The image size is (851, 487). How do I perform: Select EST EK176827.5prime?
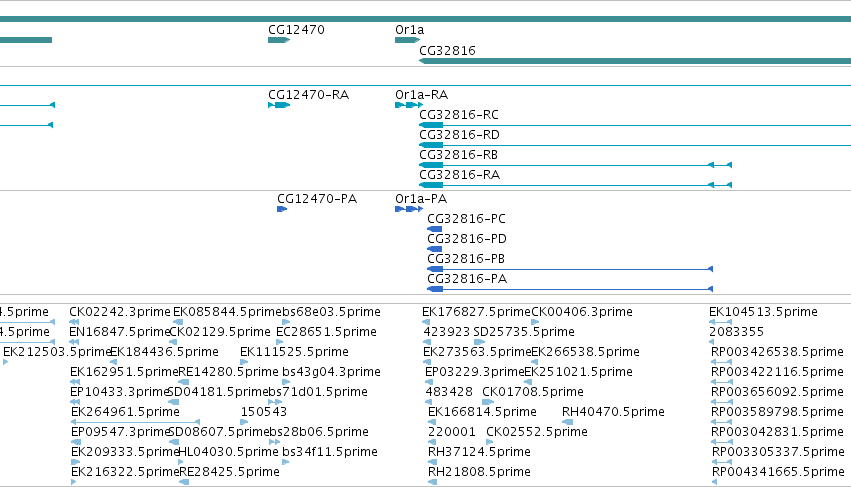coord(476,312)
